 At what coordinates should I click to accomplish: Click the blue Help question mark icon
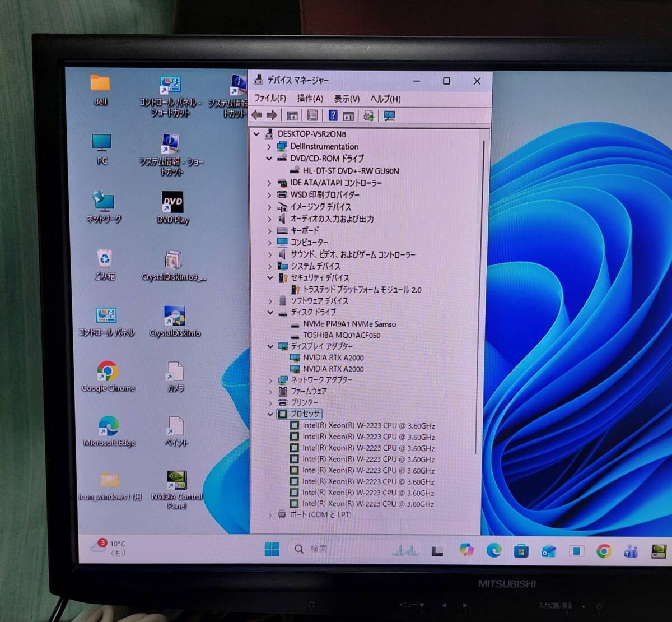pyautogui.click(x=333, y=115)
